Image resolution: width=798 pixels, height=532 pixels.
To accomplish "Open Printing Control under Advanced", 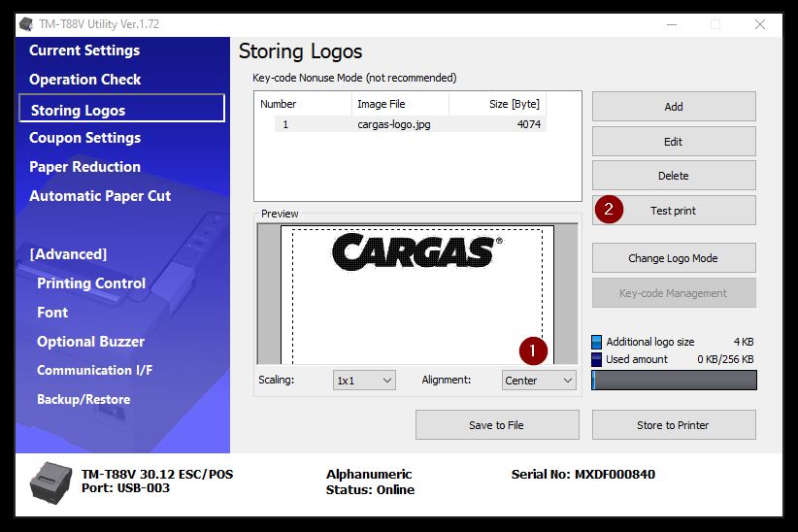I will (91, 283).
